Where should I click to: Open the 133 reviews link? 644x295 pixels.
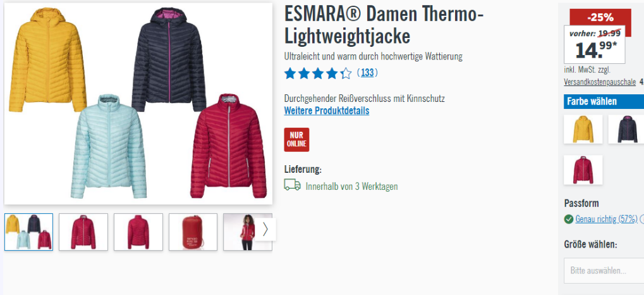pyautogui.click(x=368, y=73)
